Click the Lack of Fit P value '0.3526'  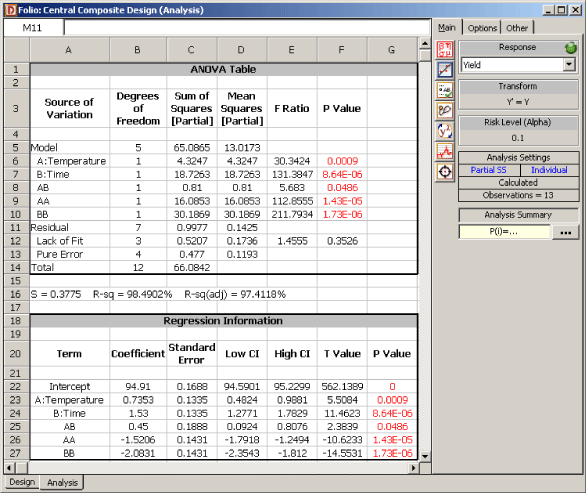click(x=342, y=241)
